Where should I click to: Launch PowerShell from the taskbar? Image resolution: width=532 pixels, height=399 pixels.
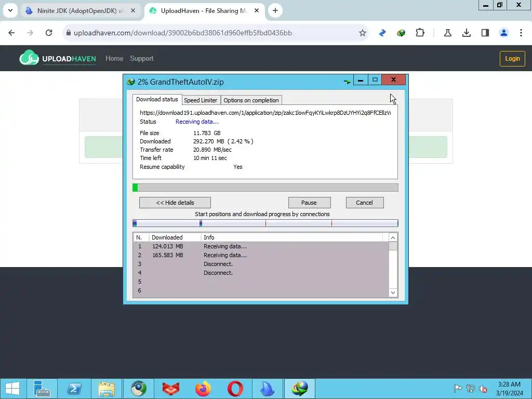point(74,389)
